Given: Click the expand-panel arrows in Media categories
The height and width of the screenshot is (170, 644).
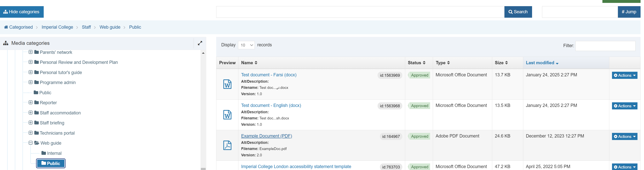Looking at the screenshot, I should [200, 43].
